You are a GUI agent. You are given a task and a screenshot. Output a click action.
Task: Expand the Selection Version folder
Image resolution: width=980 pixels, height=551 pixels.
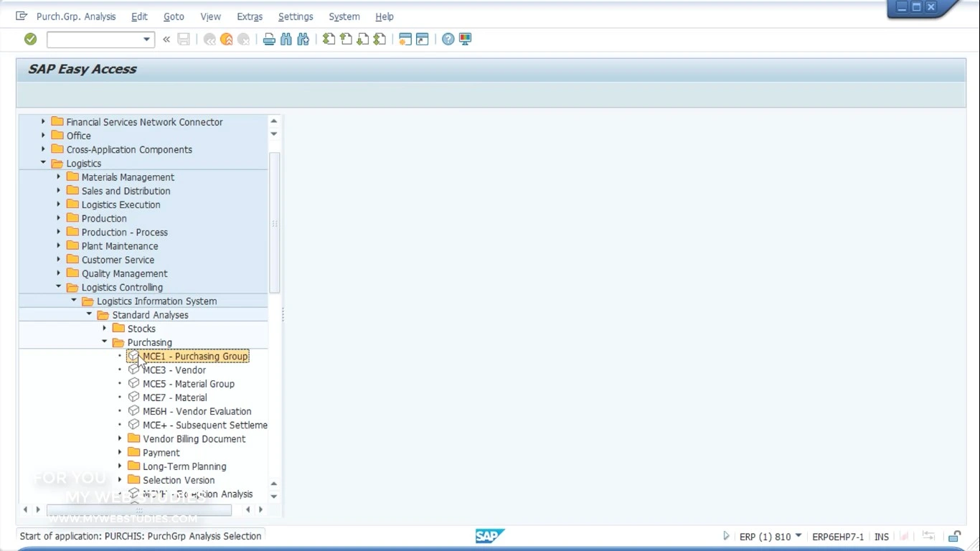point(120,480)
